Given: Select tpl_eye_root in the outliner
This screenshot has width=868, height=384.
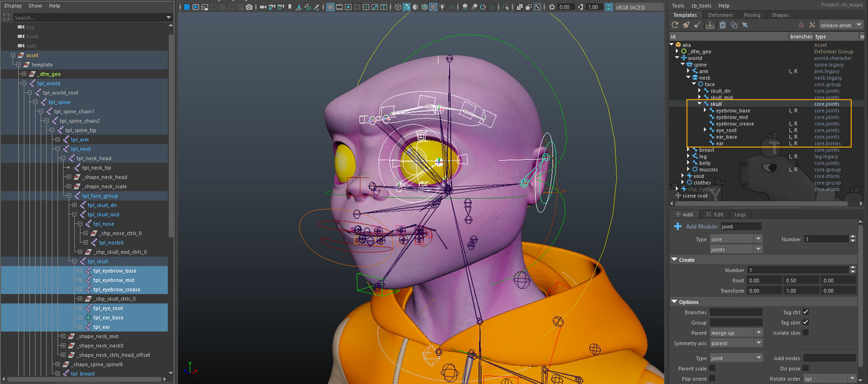Looking at the screenshot, I should pyautogui.click(x=108, y=308).
